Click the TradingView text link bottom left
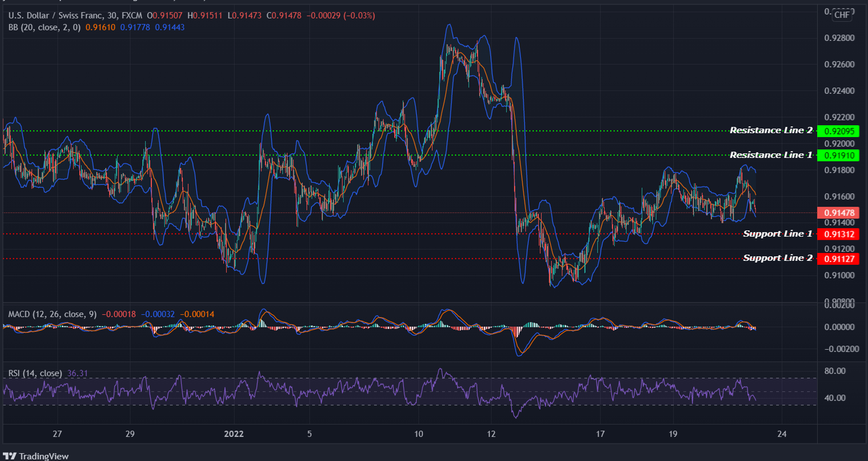868x461 pixels. (x=44, y=456)
